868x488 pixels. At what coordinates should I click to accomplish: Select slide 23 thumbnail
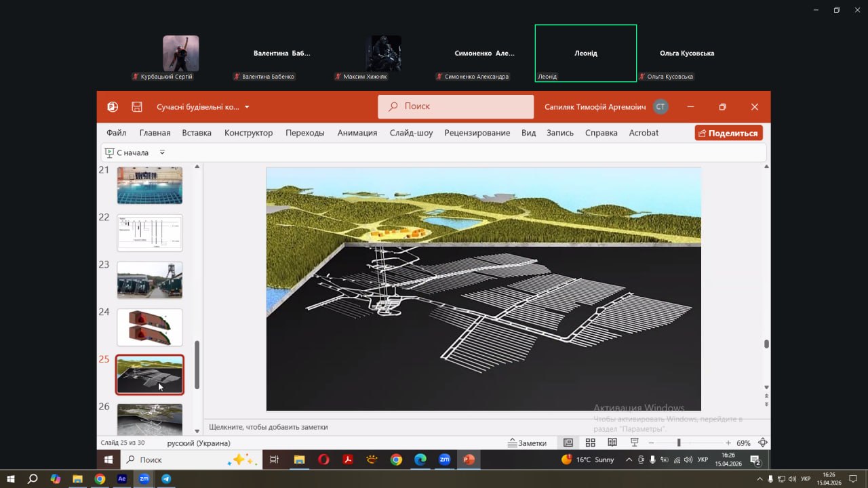click(150, 280)
